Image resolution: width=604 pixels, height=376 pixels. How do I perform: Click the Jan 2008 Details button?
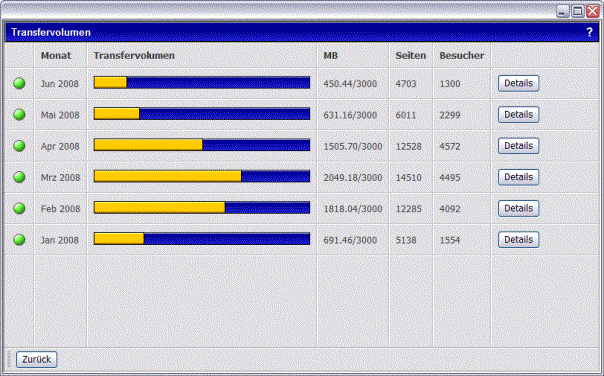pos(518,240)
